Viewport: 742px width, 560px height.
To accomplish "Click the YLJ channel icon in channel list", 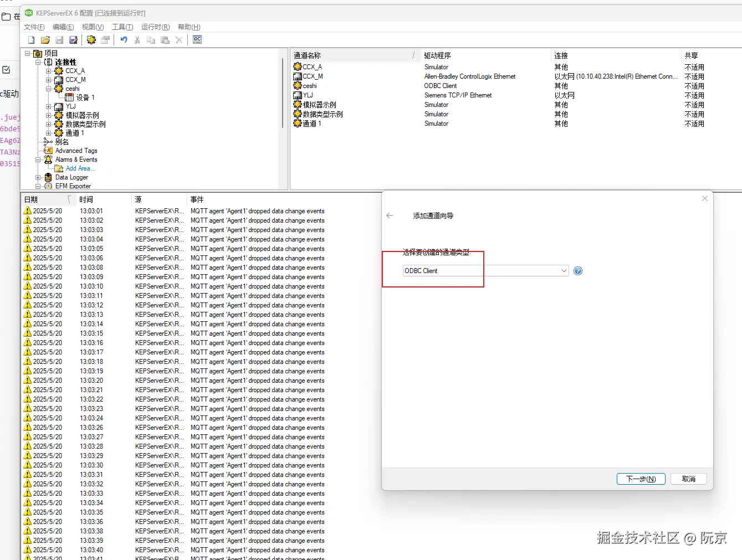I will pyautogui.click(x=298, y=95).
